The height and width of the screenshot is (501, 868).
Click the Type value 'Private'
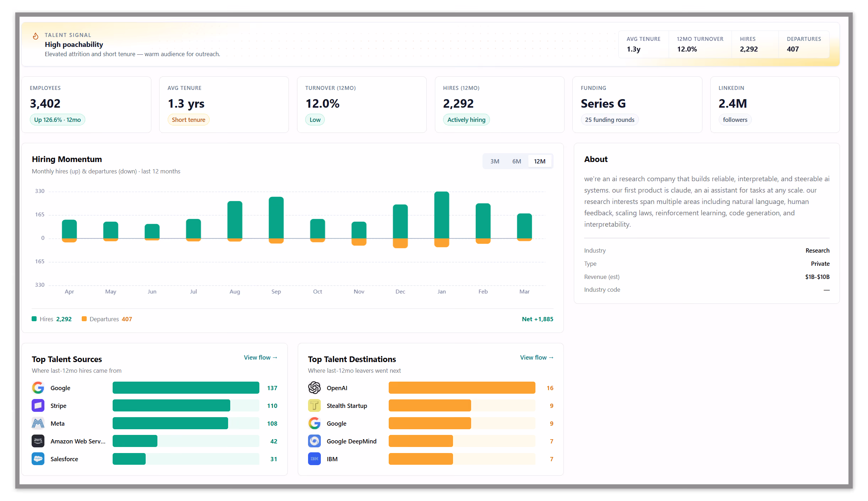(x=820, y=264)
